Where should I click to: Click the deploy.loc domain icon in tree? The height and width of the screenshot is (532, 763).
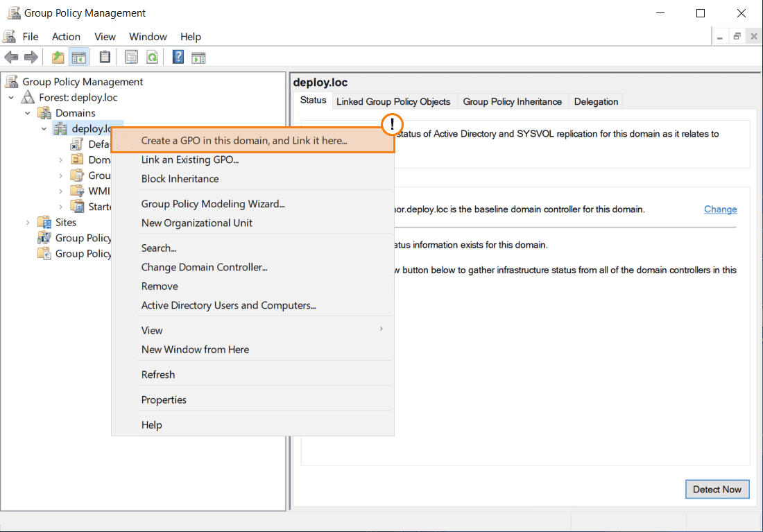point(60,128)
